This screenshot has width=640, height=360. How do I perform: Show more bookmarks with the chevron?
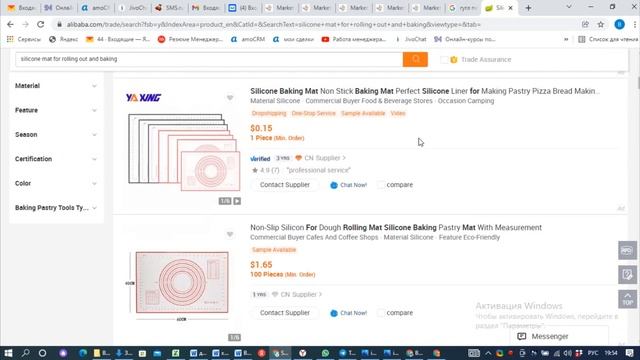566,39
